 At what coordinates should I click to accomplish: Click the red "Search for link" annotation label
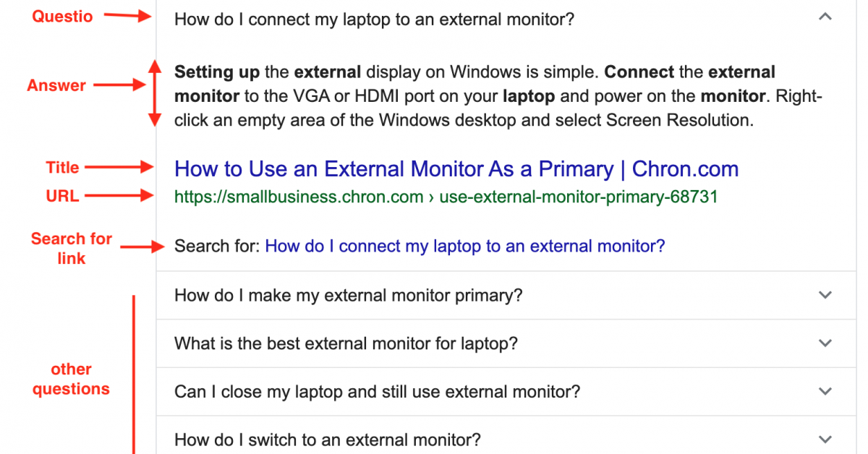pyautogui.click(x=71, y=248)
